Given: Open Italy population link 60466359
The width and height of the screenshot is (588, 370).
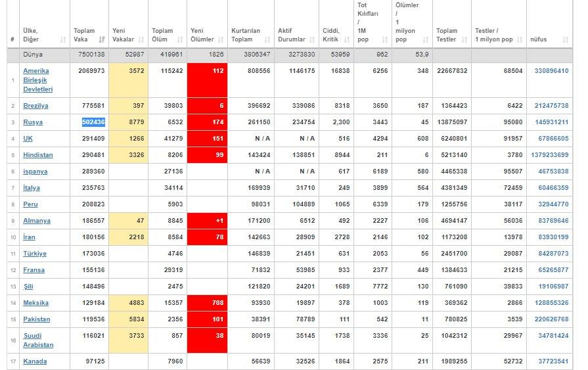Looking at the screenshot, I should click(x=553, y=188).
